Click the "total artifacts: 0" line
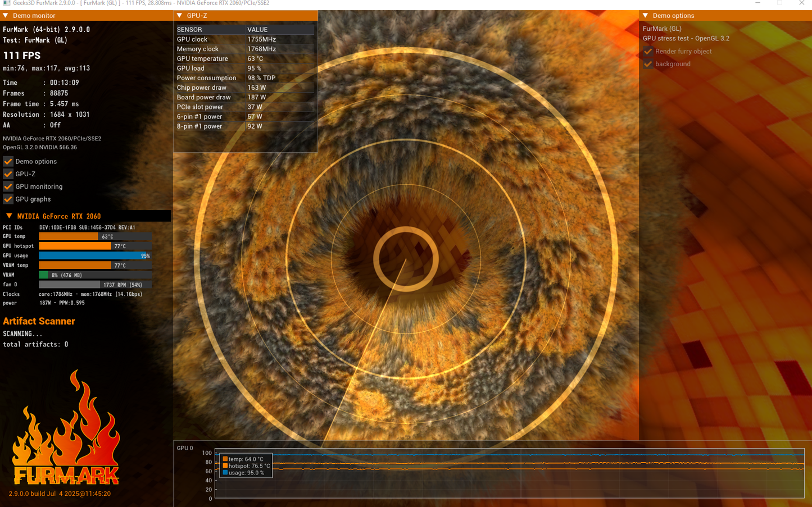 pos(35,344)
